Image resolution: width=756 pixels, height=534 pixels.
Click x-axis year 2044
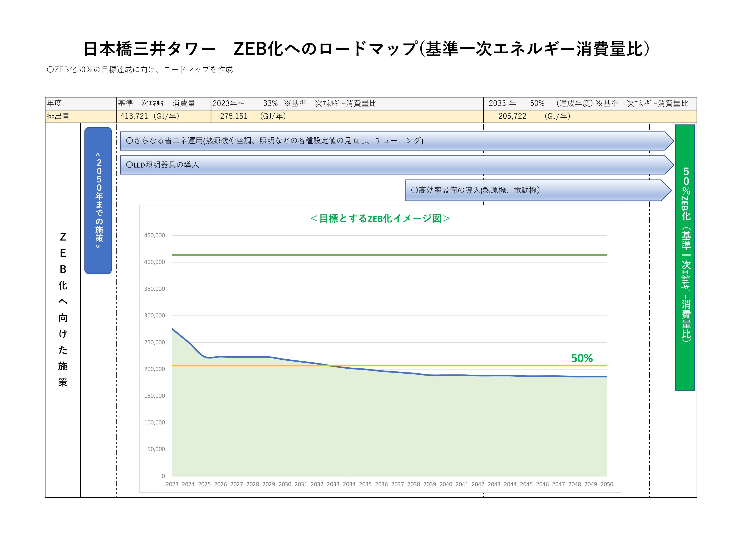pos(510,484)
